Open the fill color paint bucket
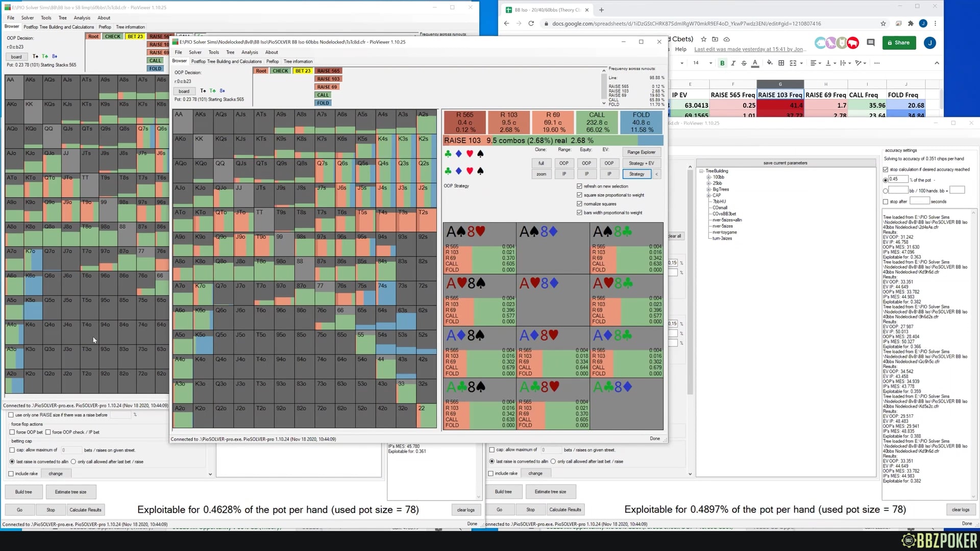 [769, 63]
